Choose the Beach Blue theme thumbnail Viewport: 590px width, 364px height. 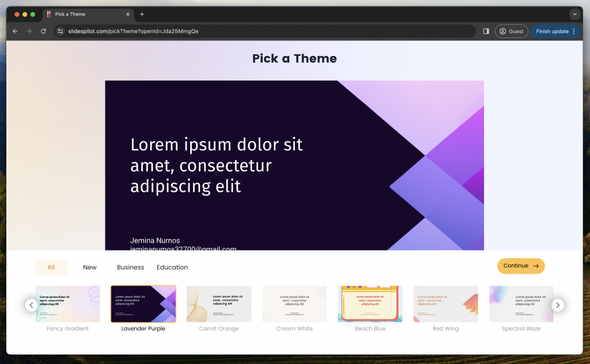[x=370, y=304]
